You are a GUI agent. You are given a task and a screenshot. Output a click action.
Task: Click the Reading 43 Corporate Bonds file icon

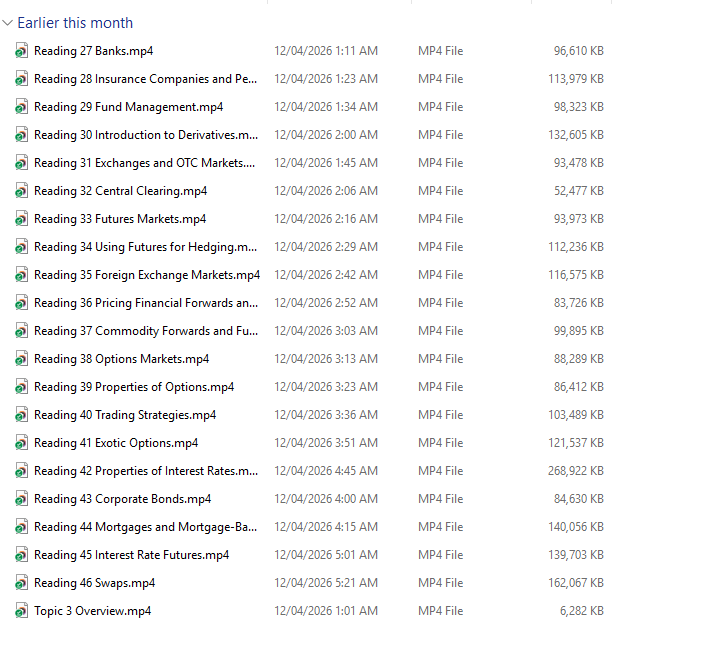(x=22, y=499)
